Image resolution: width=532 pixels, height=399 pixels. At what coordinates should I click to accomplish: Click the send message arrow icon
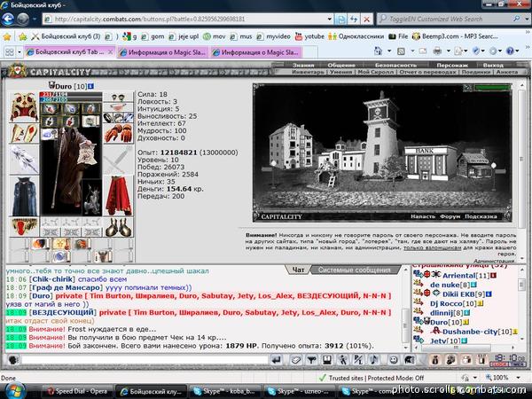tap(277, 360)
